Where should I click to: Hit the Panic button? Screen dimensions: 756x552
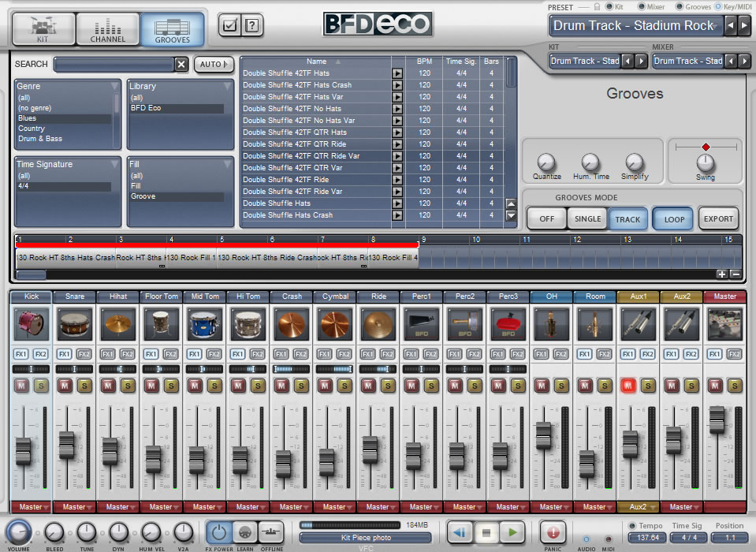pos(553,533)
